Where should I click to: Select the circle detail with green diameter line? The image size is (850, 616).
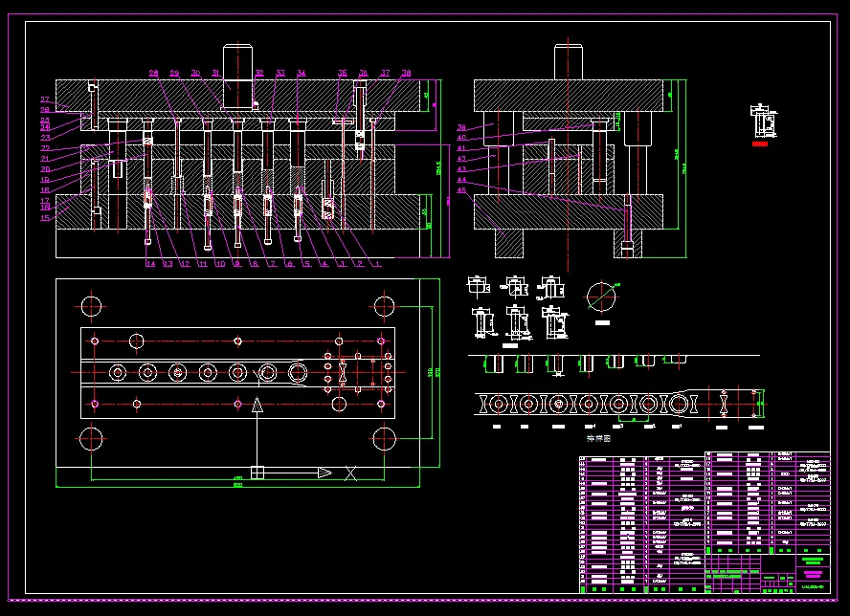point(601,297)
